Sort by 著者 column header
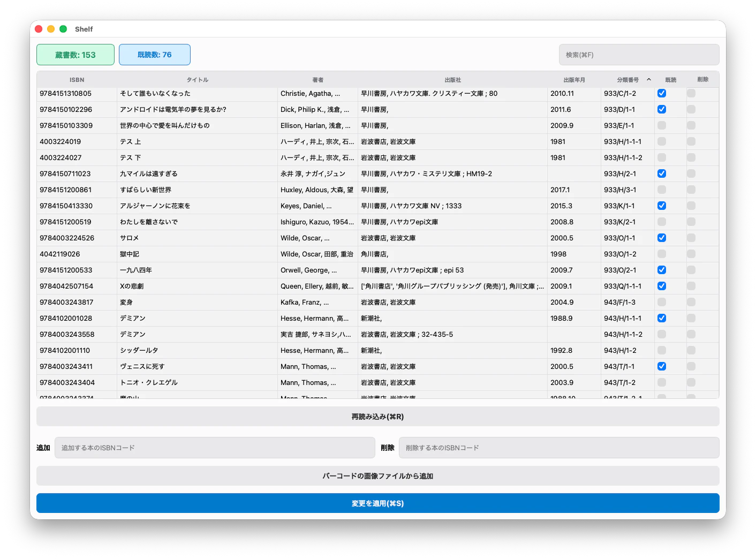 [317, 80]
